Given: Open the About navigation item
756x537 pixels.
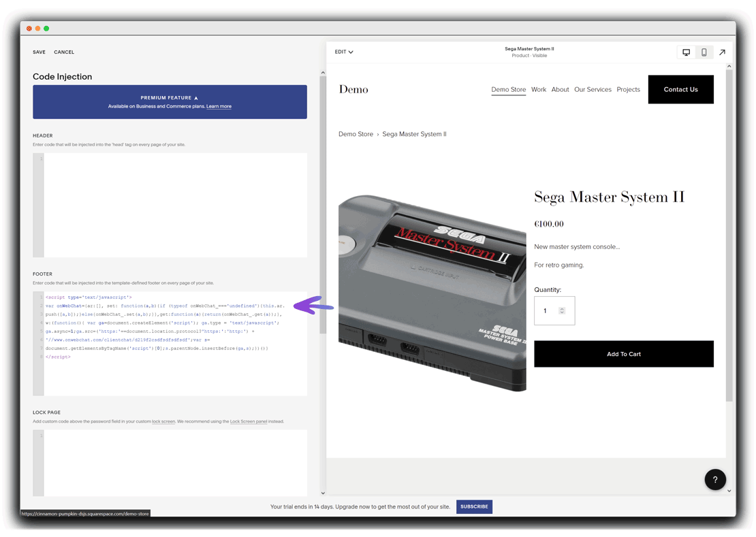Looking at the screenshot, I should click(x=560, y=89).
